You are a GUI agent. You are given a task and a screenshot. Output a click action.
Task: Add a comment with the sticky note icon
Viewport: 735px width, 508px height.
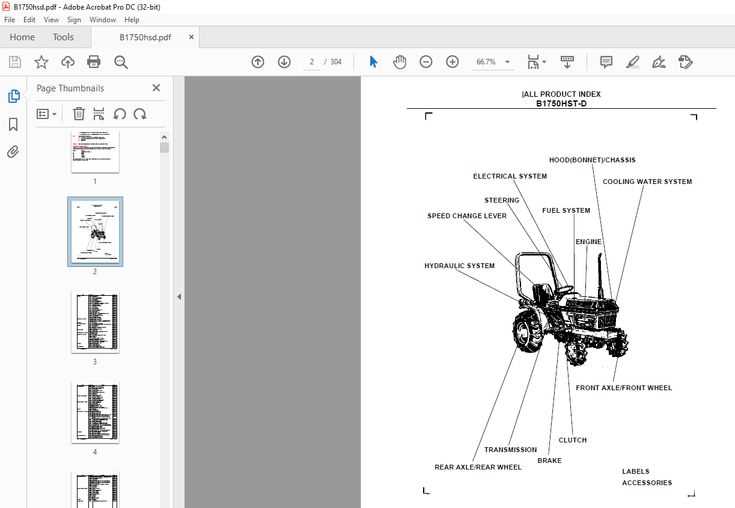pos(606,62)
